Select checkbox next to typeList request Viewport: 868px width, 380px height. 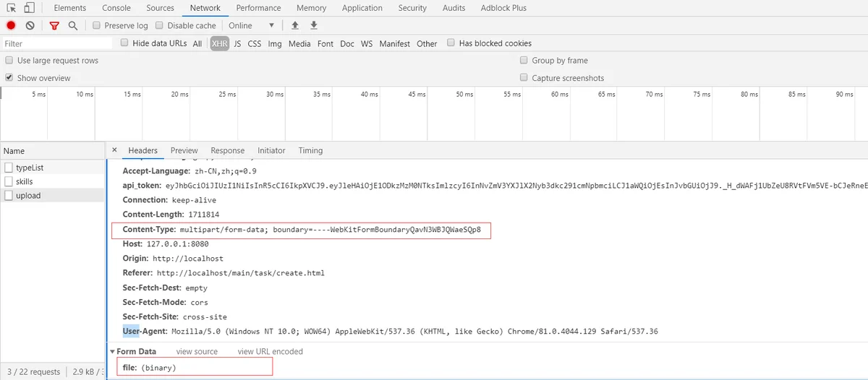click(x=9, y=167)
